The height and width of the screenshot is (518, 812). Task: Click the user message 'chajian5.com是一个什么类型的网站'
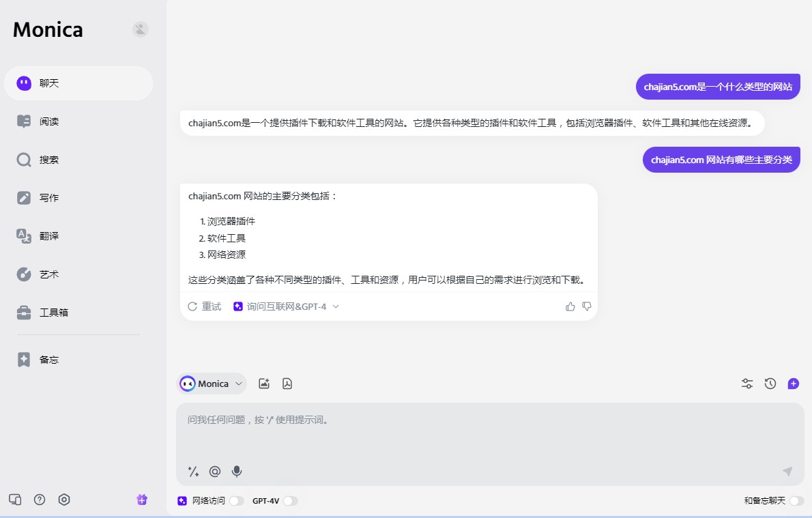(x=718, y=87)
